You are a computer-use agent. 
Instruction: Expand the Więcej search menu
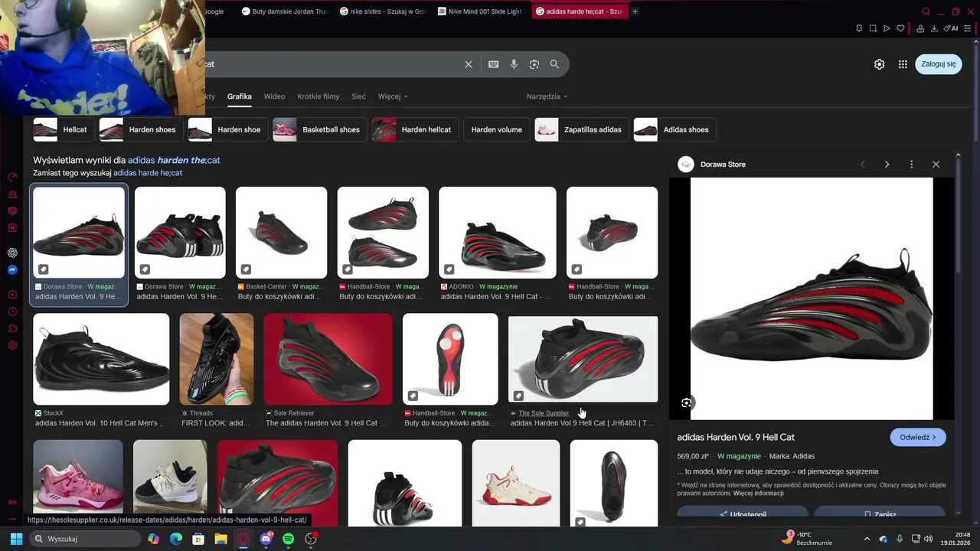click(393, 96)
